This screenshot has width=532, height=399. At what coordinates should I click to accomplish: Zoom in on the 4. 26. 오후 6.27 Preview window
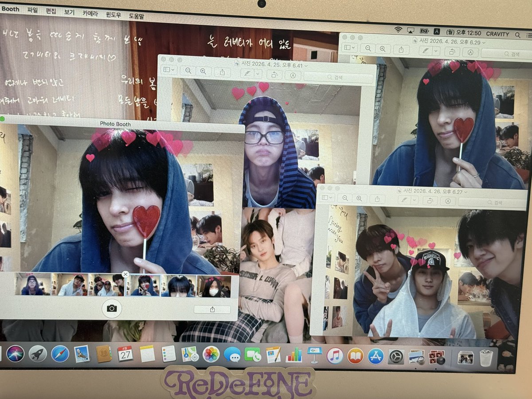(x=359, y=199)
